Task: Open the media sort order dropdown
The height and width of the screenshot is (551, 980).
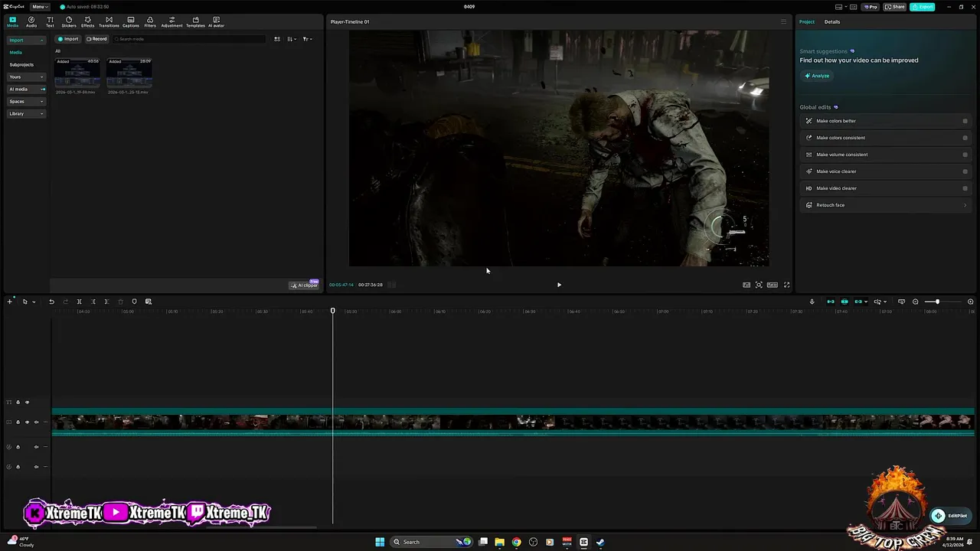Action: pyautogui.click(x=292, y=39)
